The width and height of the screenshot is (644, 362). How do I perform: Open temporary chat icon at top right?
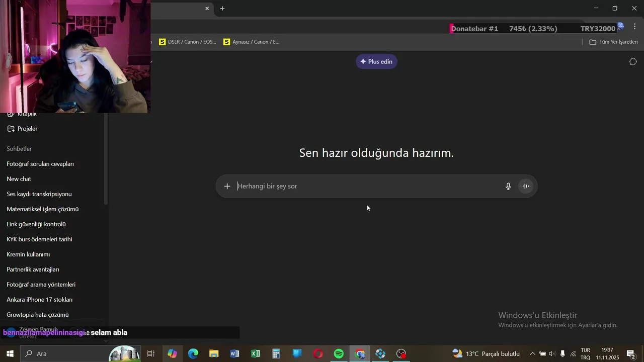(633, 61)
